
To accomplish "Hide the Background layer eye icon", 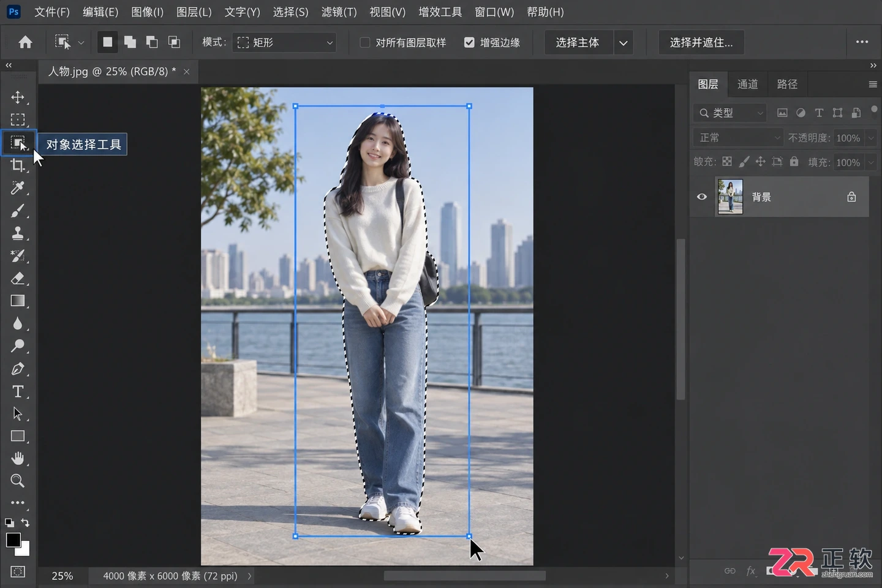I will coord(702,197).
